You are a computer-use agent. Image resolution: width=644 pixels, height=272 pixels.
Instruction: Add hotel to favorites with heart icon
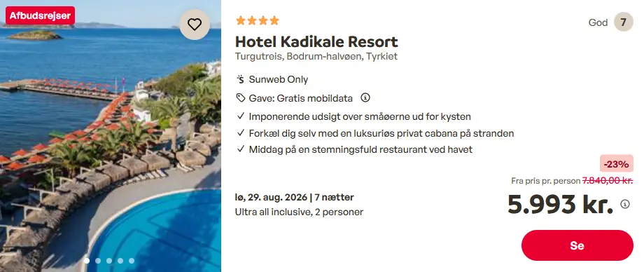pyautogui.click(x=195, y=25)
